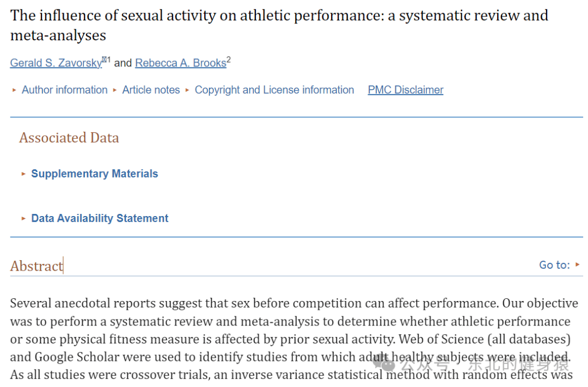Viewport: 588px width, 387px height.
Task: Expand Copyright and License information
Action: tap(274, 90)
